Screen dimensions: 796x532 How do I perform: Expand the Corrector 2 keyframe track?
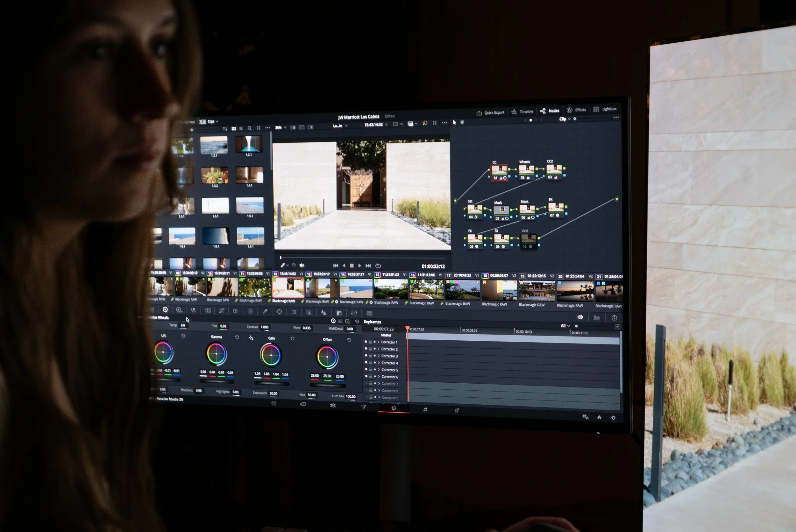(379, 349)
